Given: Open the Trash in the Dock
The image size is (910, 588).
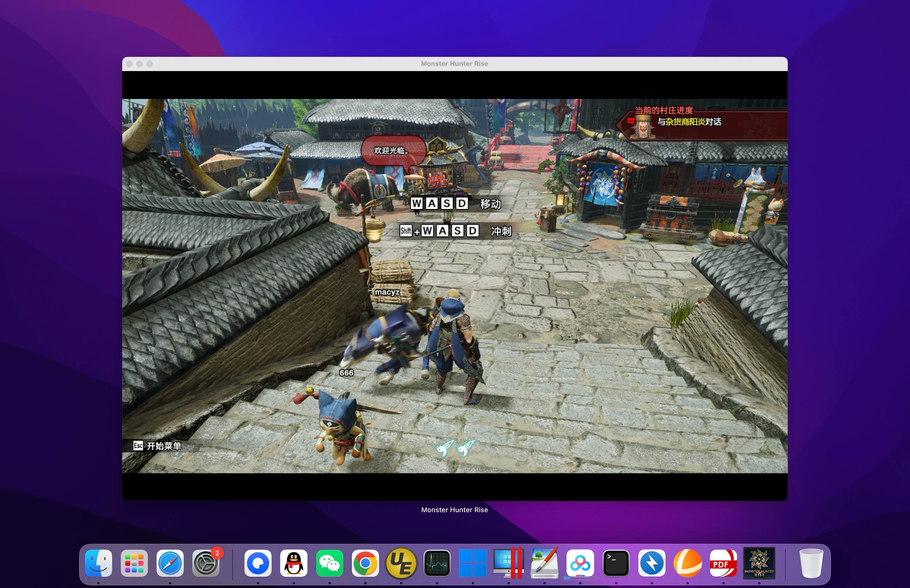Looking at the screenshot, I should tap(811, 563).
